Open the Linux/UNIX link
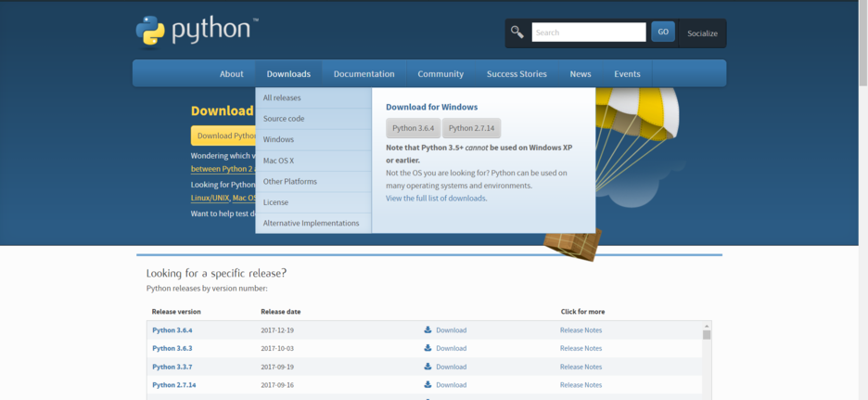This screenshot has height=400, width=868. (210, 198)
